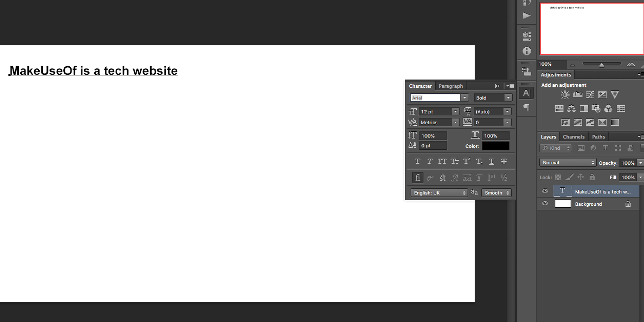Screen dimensions: 644x322
Task: Add a Channel Mixer adjustment
Action: pos(608,109)
